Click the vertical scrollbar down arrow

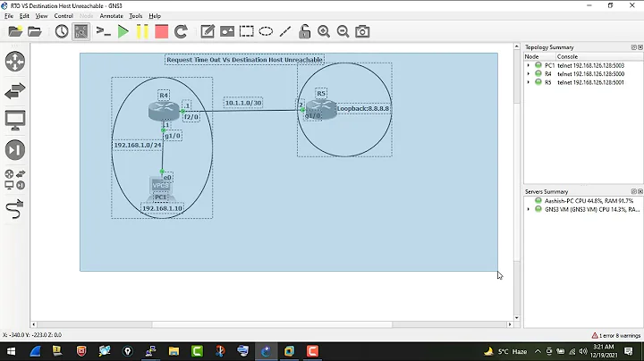click(517, 318)
